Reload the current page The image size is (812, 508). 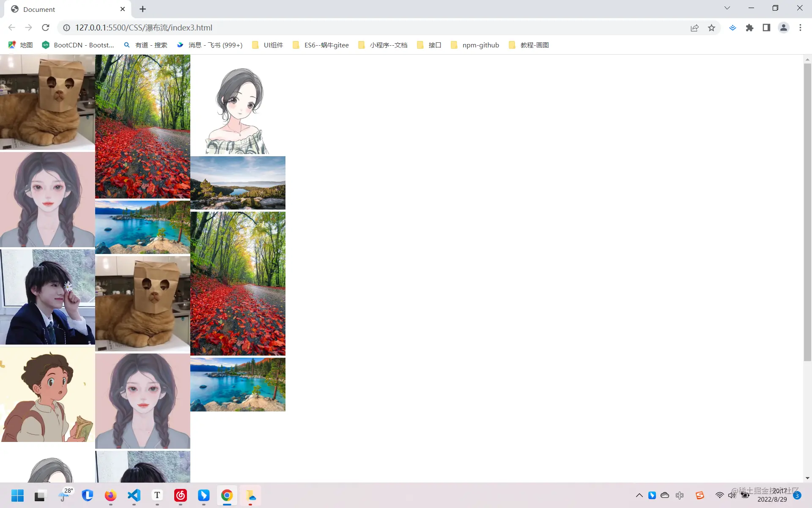coord(46,28)
